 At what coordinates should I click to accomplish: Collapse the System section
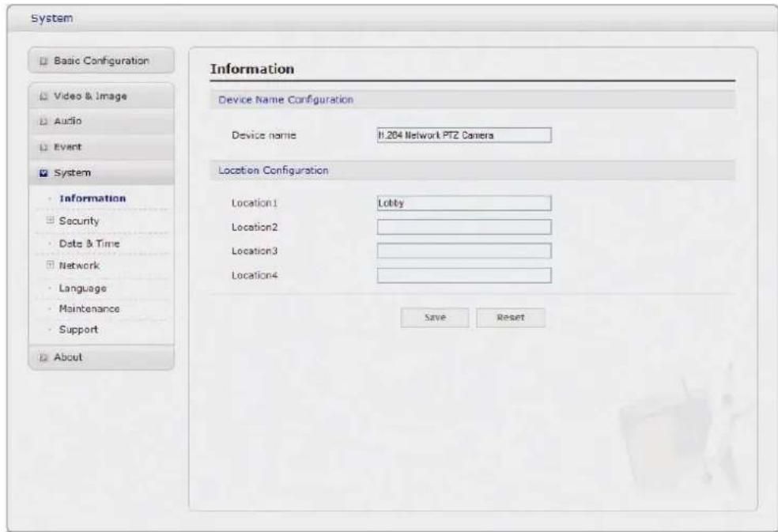[x=101, y=172]
